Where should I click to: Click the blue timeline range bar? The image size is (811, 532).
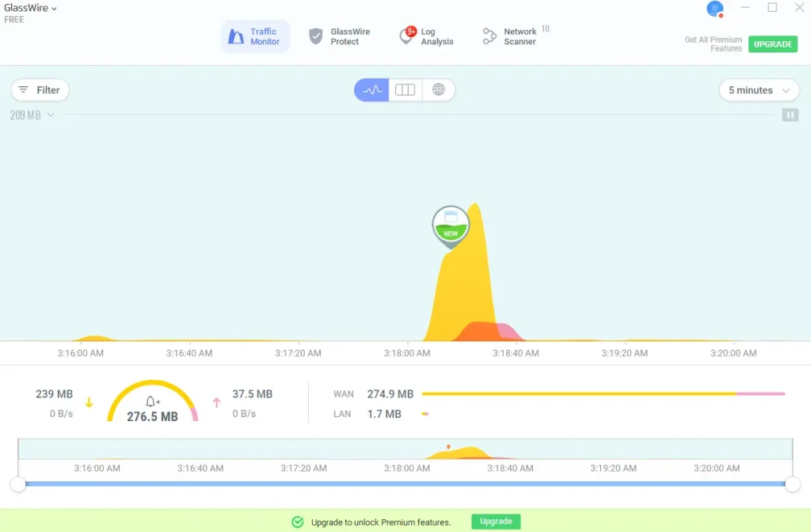pos(405,484)
